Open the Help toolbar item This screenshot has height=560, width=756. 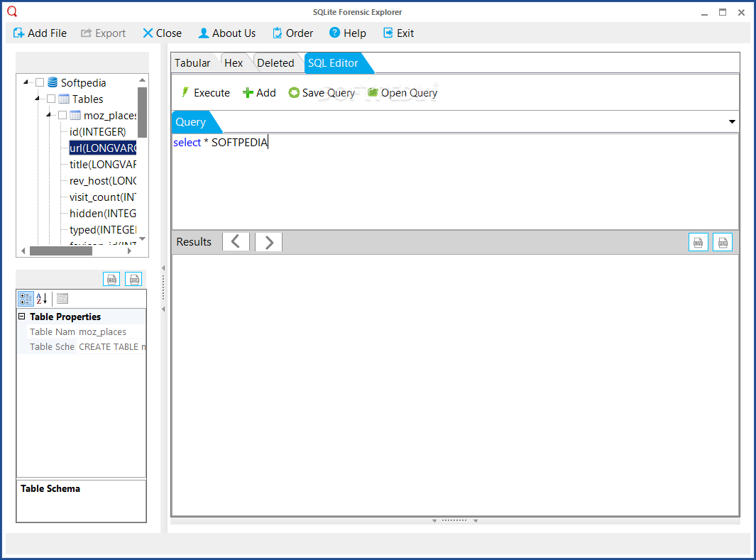(348, 33)
